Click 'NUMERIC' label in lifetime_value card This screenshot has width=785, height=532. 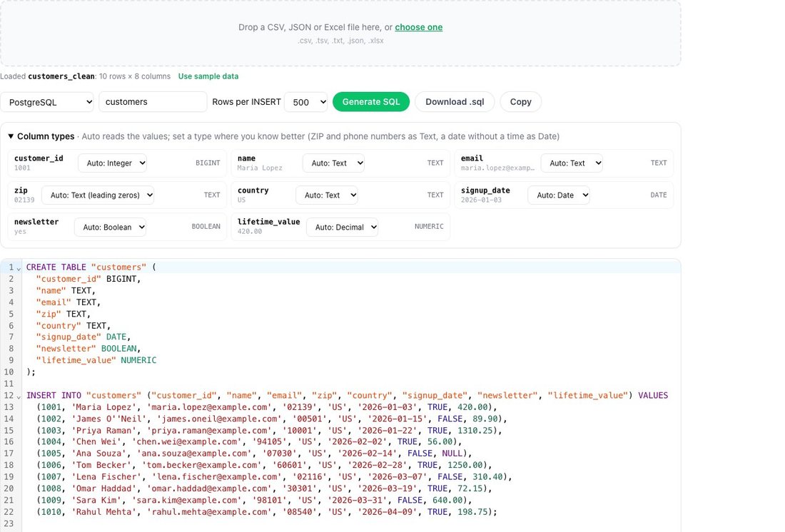tap(429, 227)
